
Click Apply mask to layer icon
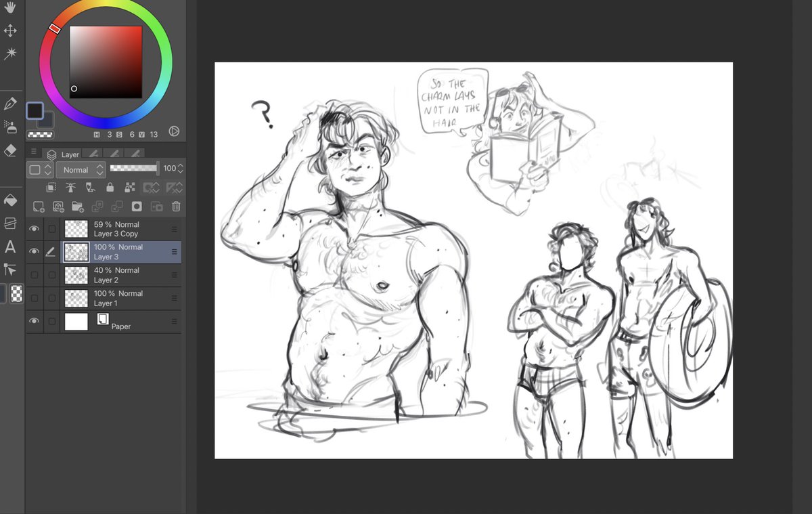pos(156,207)
